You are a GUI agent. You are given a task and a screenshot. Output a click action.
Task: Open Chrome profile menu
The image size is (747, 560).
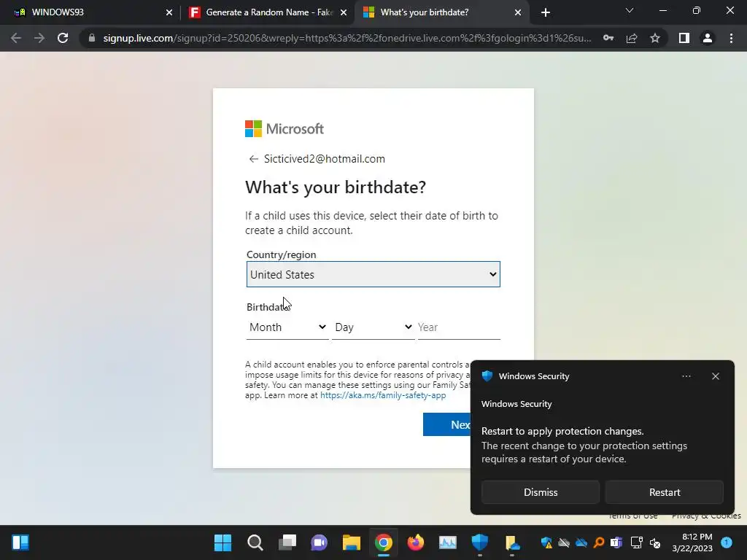[708, 38]
